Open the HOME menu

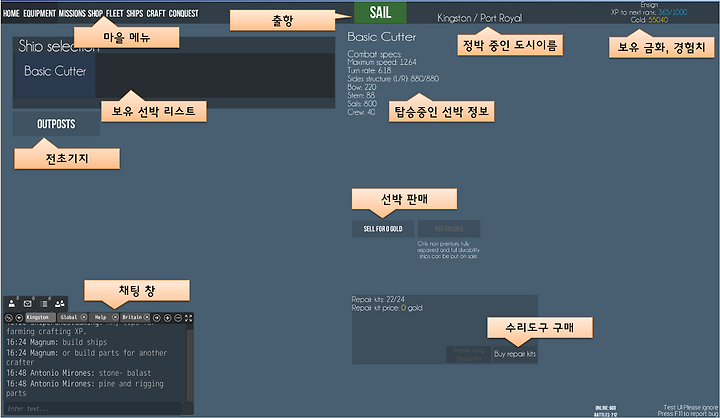tap(11, 14)
